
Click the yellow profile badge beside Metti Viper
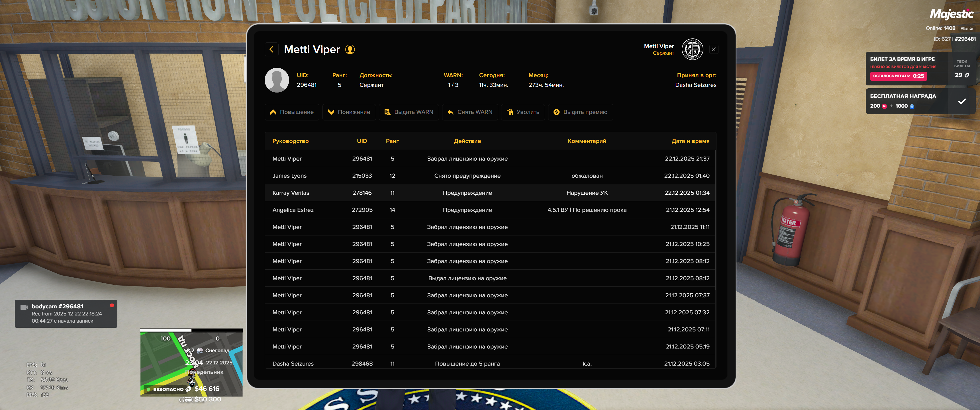point(350,50)
